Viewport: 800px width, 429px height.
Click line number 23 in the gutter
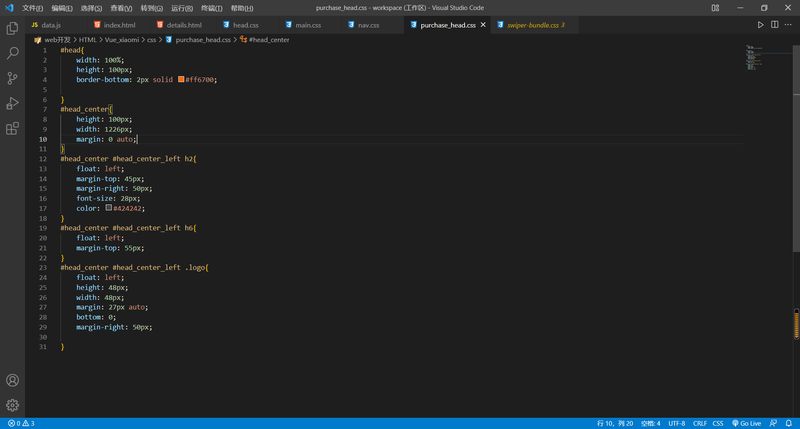pyautogui.click(x=43, y=267)
